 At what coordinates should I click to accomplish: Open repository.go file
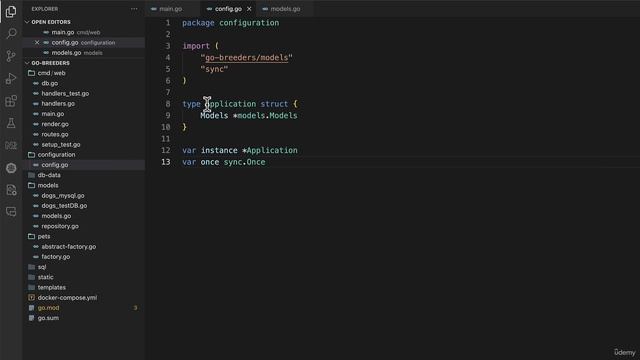click(x=60, y=226)
